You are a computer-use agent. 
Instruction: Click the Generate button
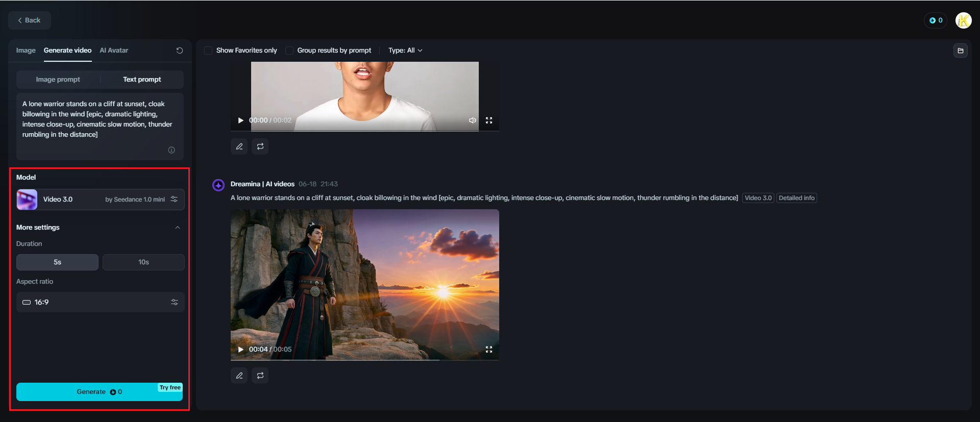tap(100, 392)
